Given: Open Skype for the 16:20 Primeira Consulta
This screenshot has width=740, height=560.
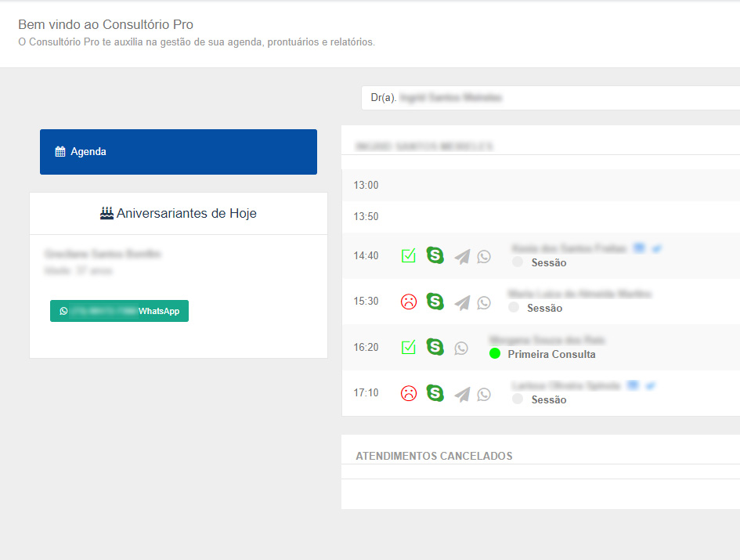Looking at the screenshot, I should click(435, 347).
